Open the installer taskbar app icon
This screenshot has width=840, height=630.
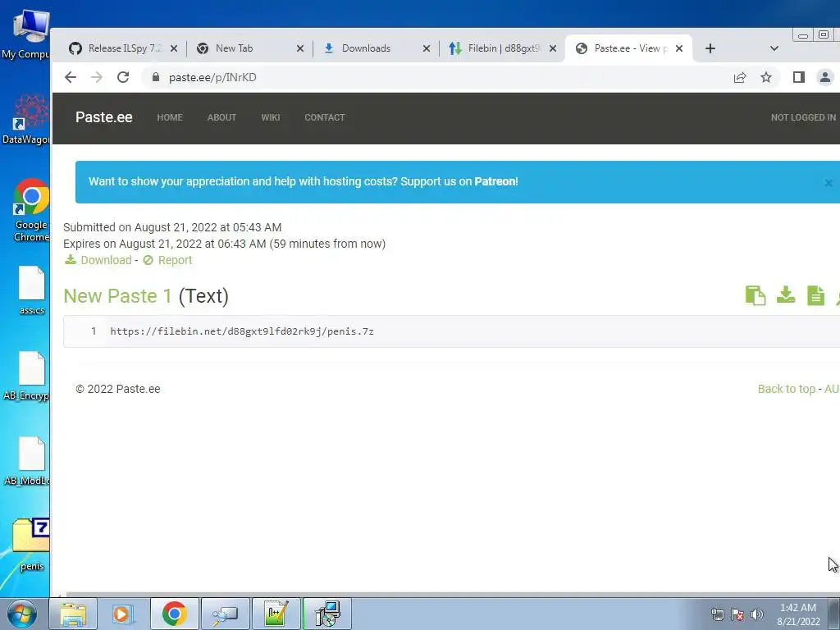[x=326, y=614]
